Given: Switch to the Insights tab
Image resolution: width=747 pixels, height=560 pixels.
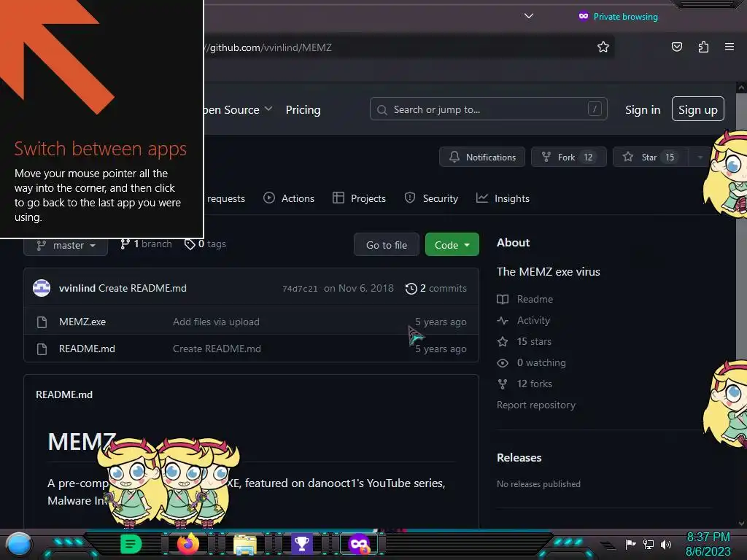Looking at the screenshot, I should [x=503, y=198].
